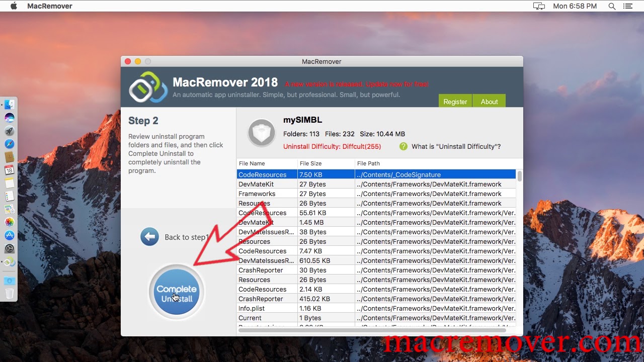Open Reminders from the Dock

pos(10,196)
